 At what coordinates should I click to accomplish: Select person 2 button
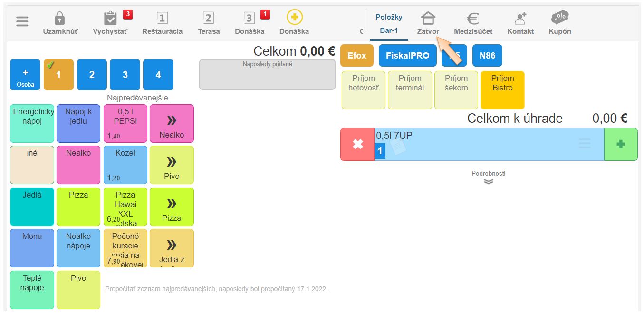click(92, 75)
